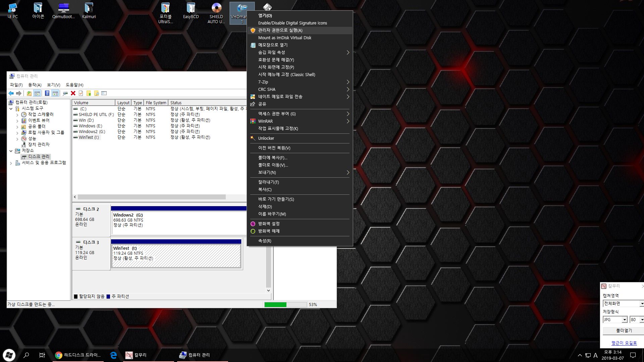Viewport: 644px width, 362px height.
Task: Open Task View on the taskbar
Action: point(42,355)
